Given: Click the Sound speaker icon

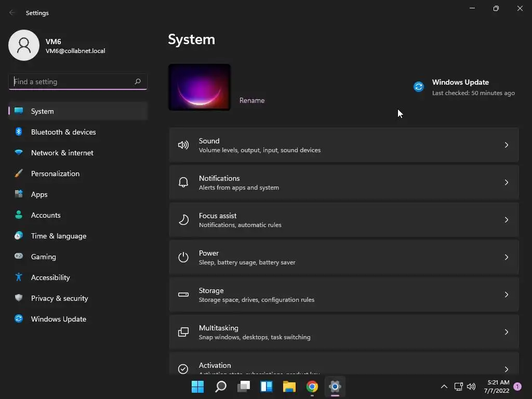Looking at the screenshot, I should (183, 145).
